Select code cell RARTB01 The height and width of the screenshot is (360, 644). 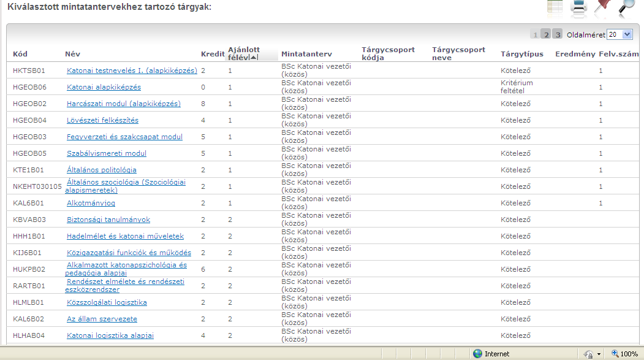click(29, 286)
